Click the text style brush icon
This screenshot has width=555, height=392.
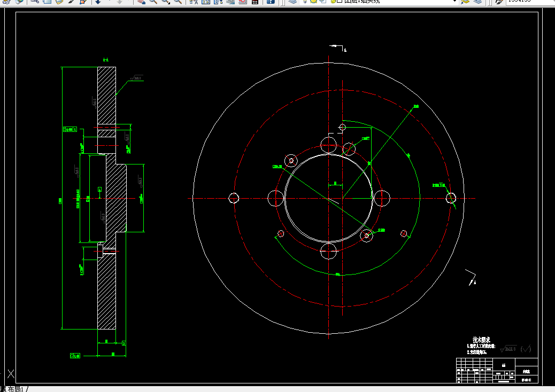pos(499,1)
